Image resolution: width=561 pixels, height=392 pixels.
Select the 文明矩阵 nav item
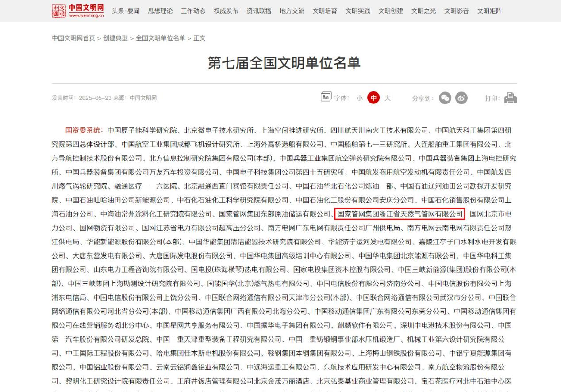pyautogui.click(x=490, y=11)
